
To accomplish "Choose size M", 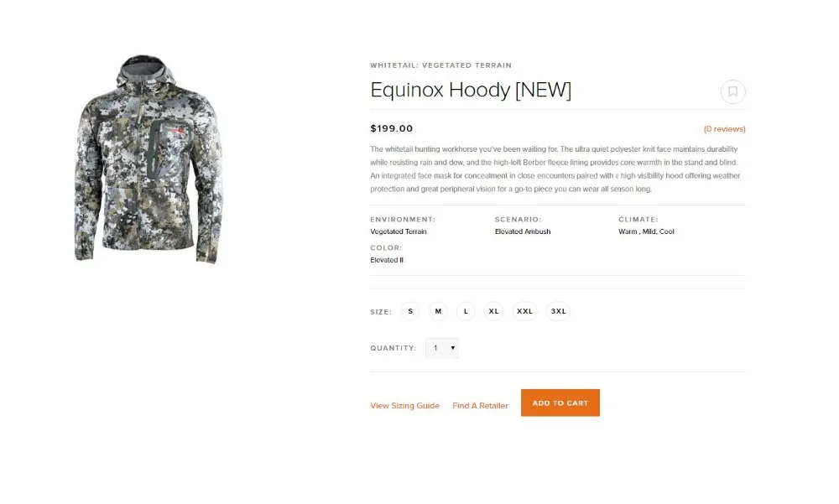I will [x=438, y=311].
